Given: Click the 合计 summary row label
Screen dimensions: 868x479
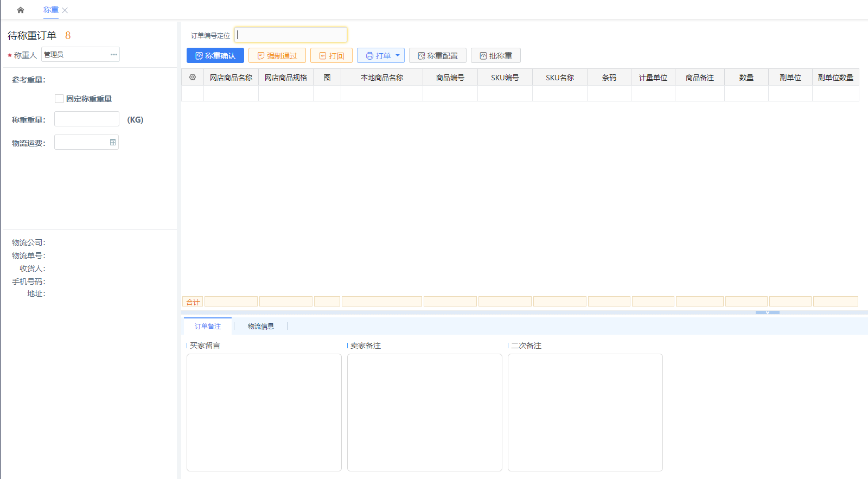Looking at the screenshot, I should tap(193, 302).
